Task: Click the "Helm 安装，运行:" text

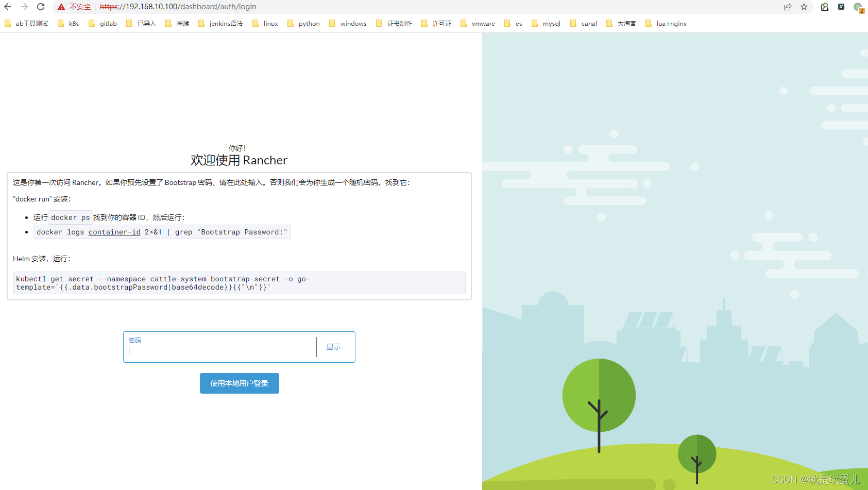Action: [42, 259]
